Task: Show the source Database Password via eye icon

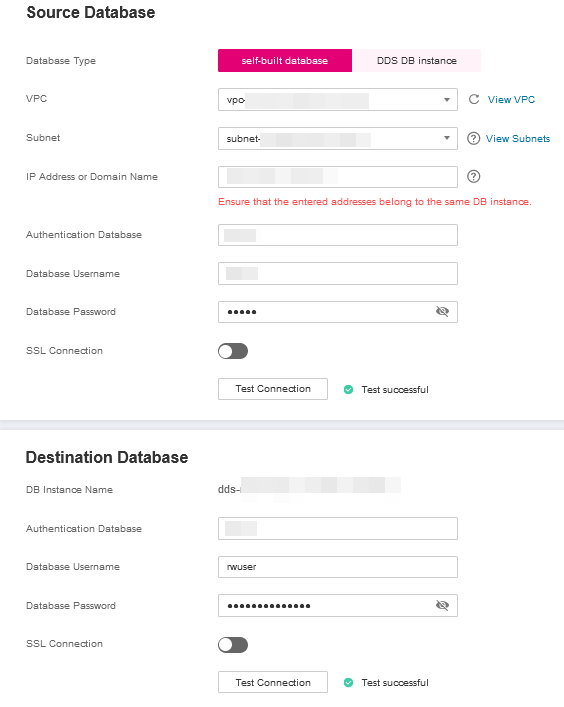Action: 442,312
